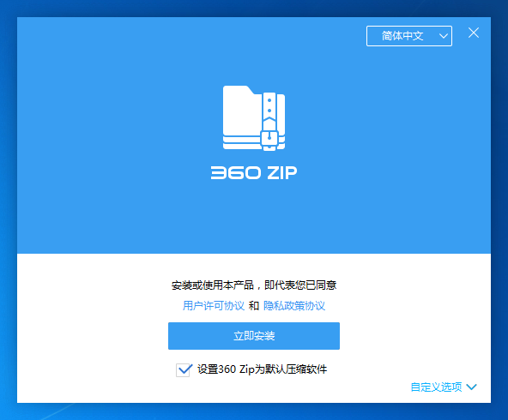This screenshot has height=420, width=508.
Task: Click the 安装或使用本产品 agreement notice text
Action: (x=254, y=285)
